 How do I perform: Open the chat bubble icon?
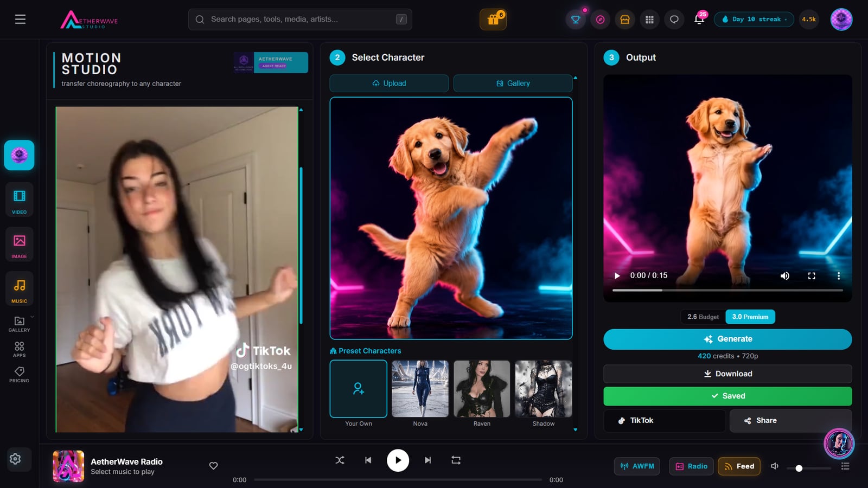674,20
